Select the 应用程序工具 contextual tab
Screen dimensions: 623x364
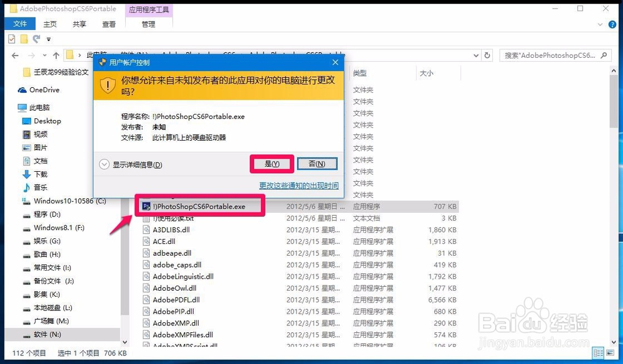point(149,9)
